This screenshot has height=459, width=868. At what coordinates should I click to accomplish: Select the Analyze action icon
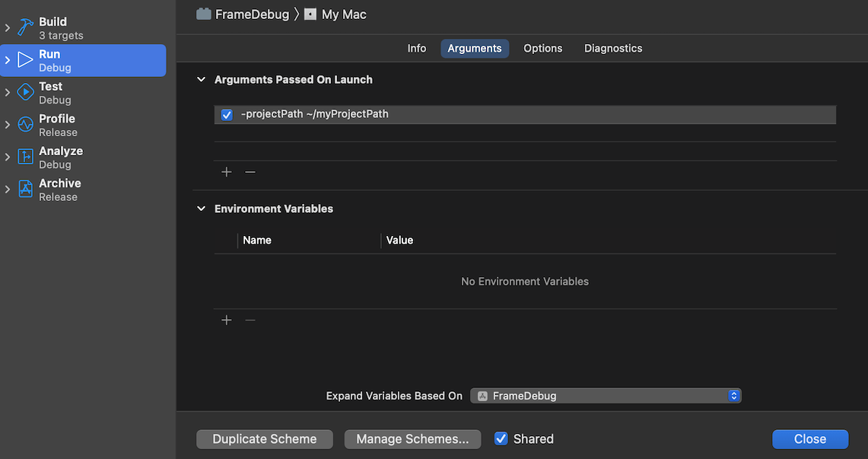point(25,157)
